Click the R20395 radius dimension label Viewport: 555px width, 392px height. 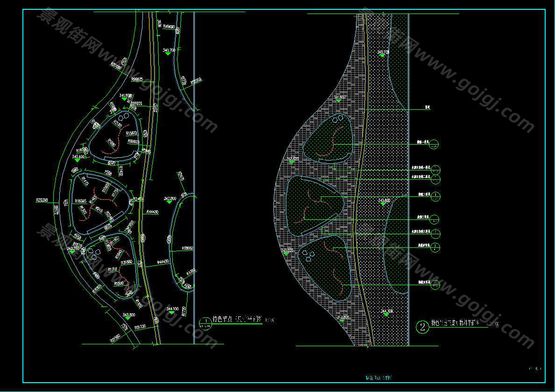[x=43, y=200]
